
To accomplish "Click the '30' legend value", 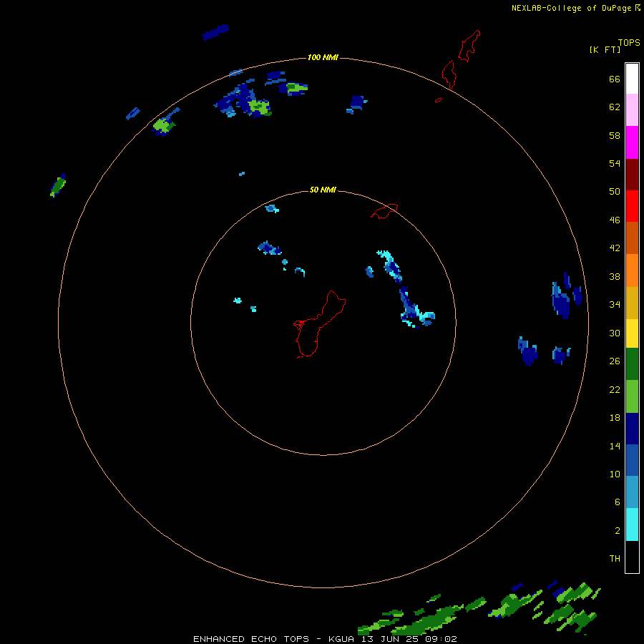I will pyautogui.click(x=615, y=333).
